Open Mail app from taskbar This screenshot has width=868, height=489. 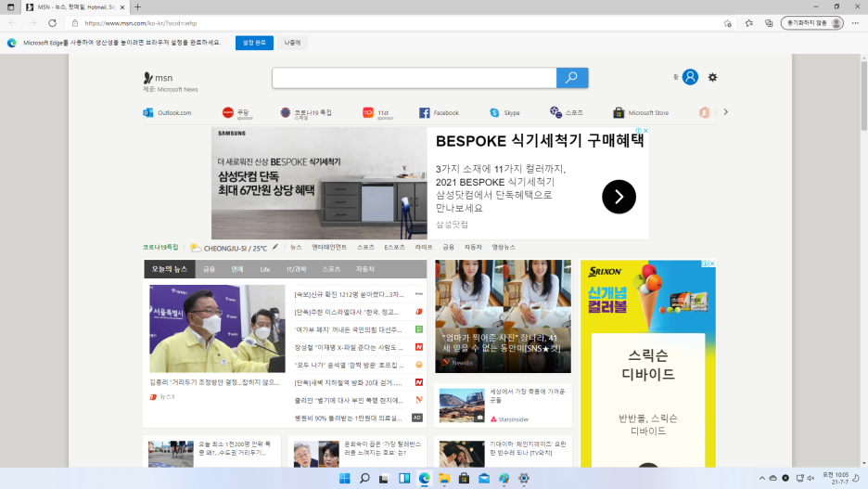(484, 479)
